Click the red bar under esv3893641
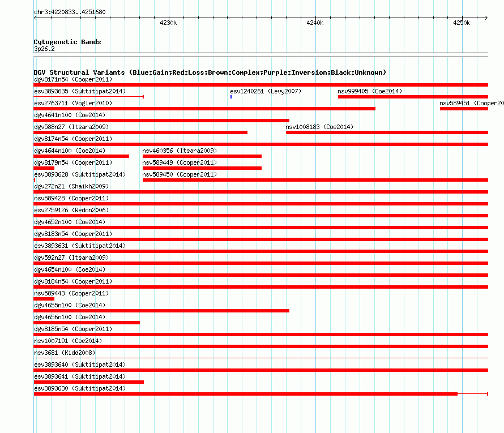504x433 pixels. tap(89, 382)
